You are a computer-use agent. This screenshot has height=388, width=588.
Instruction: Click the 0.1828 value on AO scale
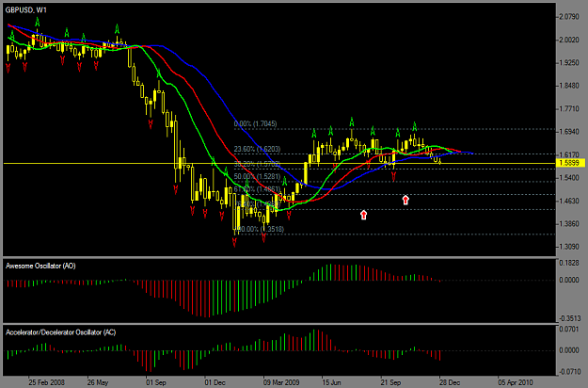point(569,263)
